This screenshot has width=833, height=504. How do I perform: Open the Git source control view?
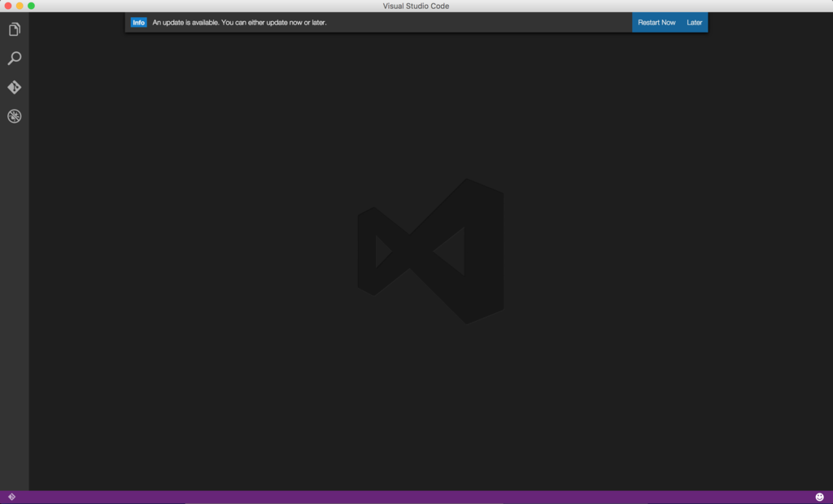(x=15, y=87)
